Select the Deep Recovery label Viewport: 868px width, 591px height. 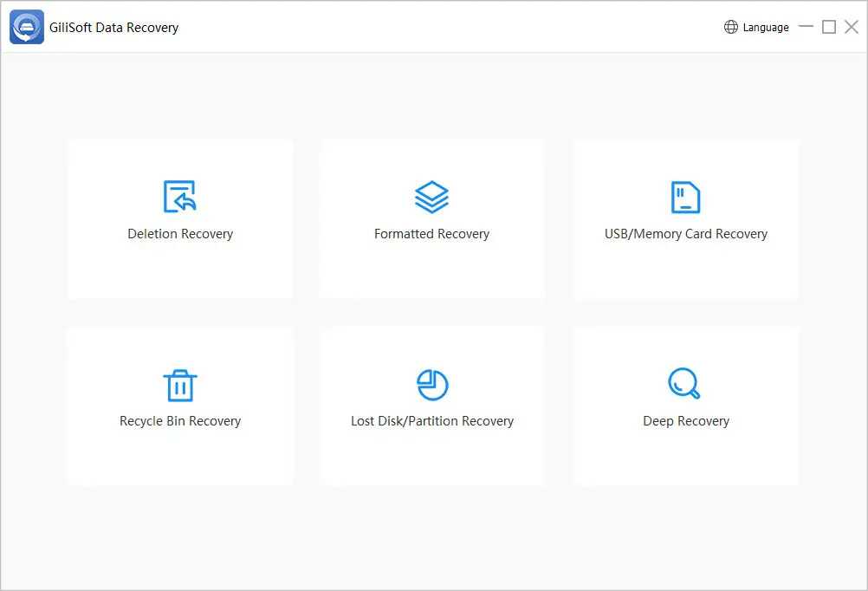[x=686, y=421]
